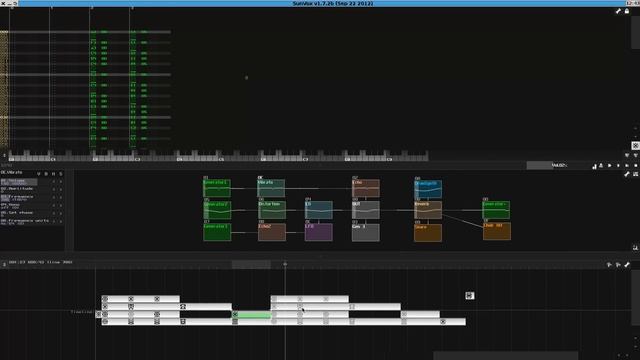Select the lone pattern icon right of timeline blocks
The image size is (640, 360).
click(x=470, y=296)
